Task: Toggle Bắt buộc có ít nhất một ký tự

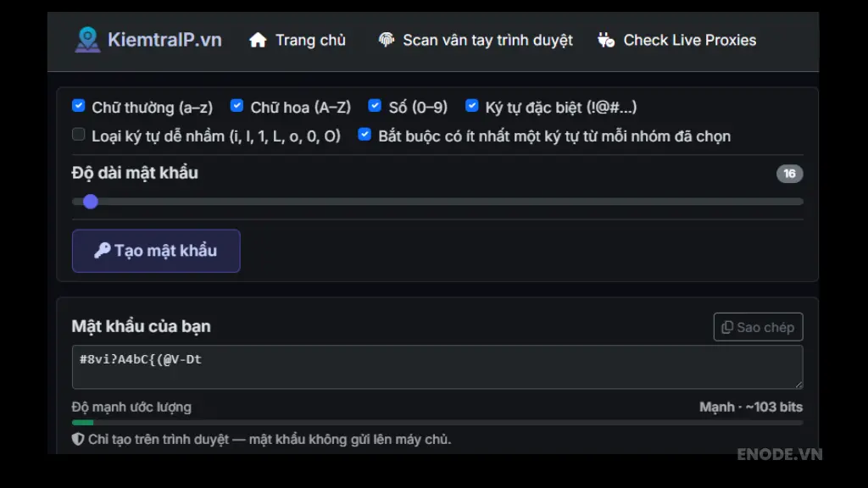Action: point(364,135)
